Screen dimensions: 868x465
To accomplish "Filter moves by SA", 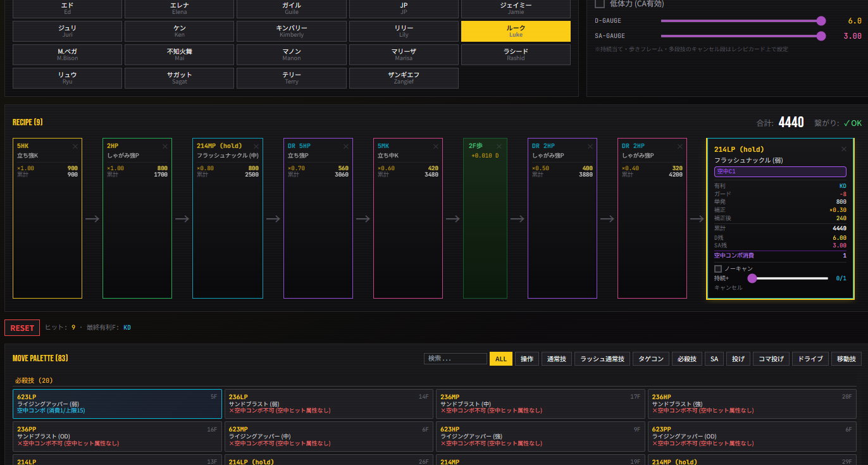I will click(x=714, y=359).
